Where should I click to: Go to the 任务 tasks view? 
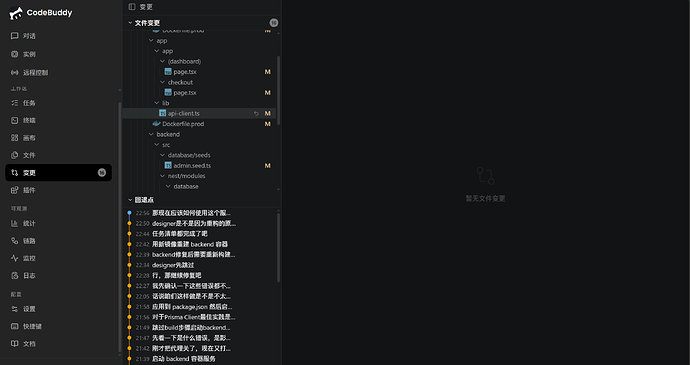click(58, 103)
